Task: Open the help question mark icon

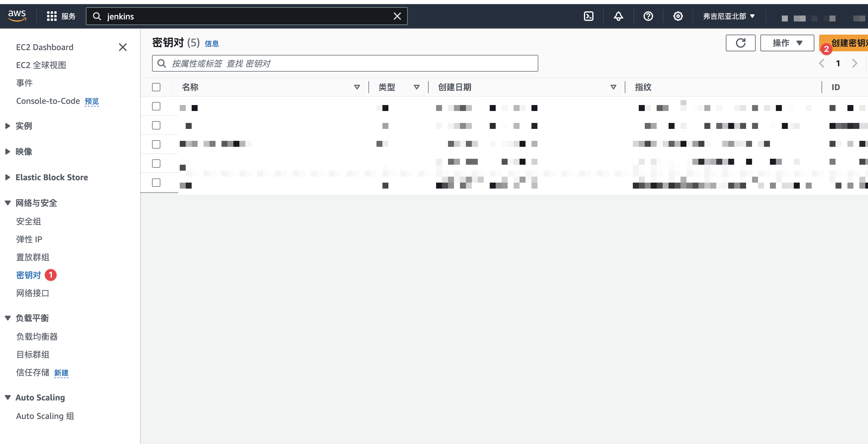Action: coord(648,16)
